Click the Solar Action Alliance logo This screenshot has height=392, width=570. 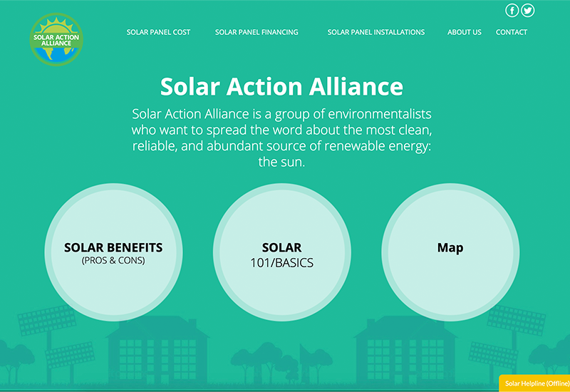coord(57,38)
